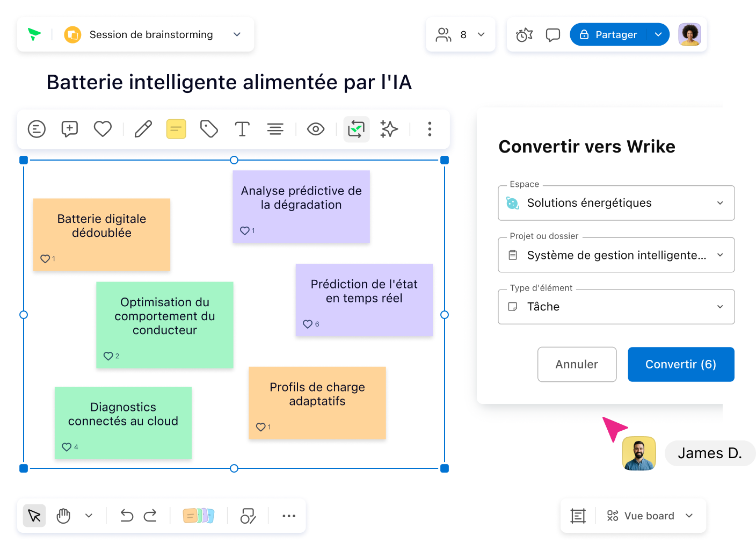Select the Optimisation du comportement du conducteur note
Viewport: 756px width, 550px height.
(x=165, y=325)
